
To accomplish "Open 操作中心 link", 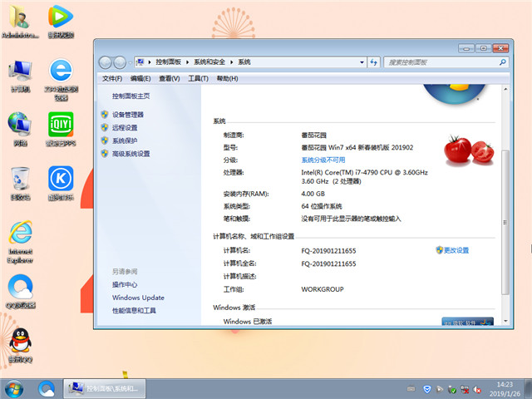I will 125,284.
